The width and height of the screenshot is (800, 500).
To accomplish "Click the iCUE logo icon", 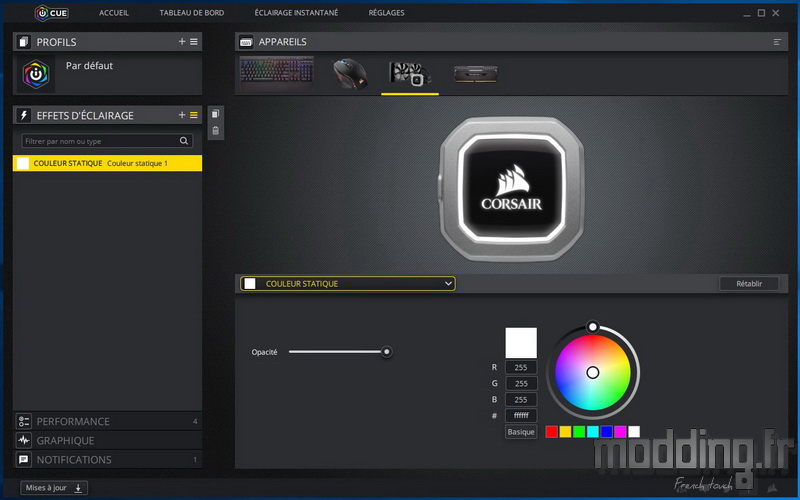I will click(52, 13).
